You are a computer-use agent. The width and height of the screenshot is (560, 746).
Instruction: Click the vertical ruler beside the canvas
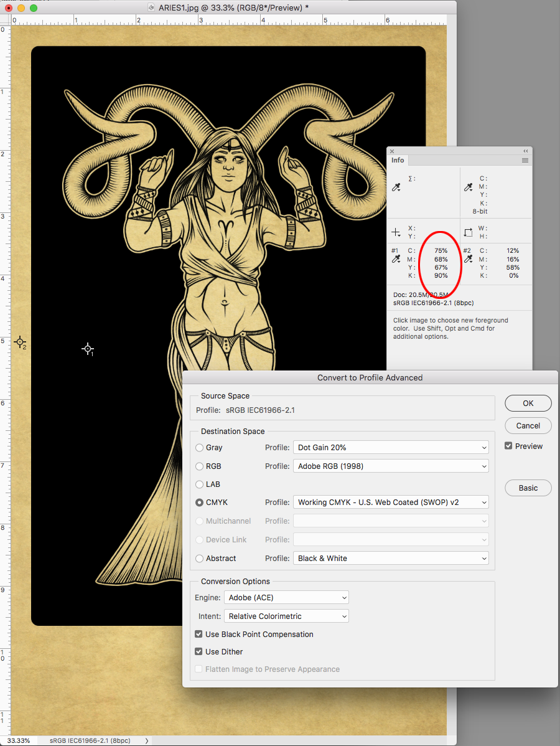[5, 380]
